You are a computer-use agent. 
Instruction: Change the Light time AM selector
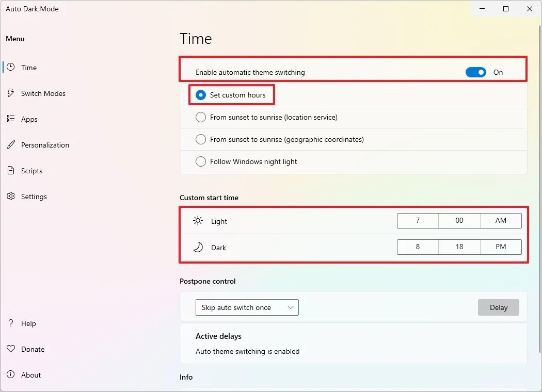(500, 220)
